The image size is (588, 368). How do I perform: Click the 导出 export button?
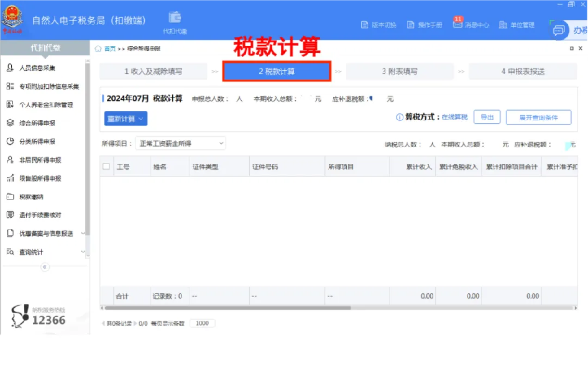pos(487,117)
